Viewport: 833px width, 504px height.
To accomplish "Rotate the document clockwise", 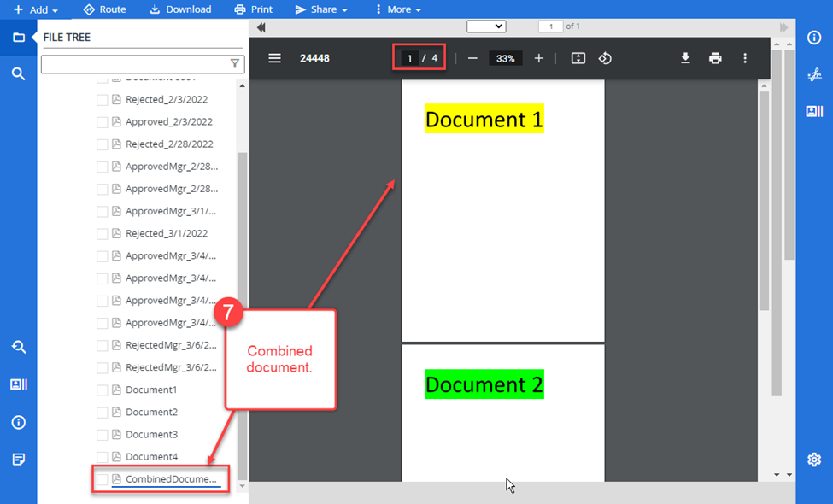I will click(x=606, y=58).
